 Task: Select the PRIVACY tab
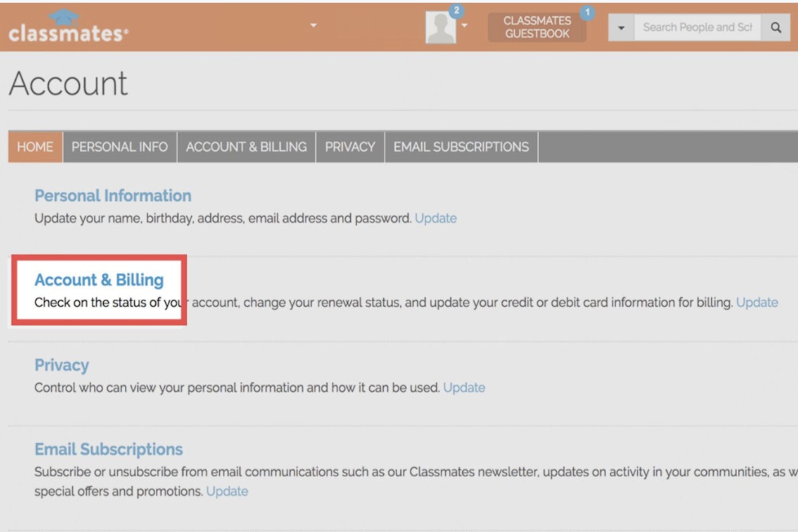[x=350, y=147]
